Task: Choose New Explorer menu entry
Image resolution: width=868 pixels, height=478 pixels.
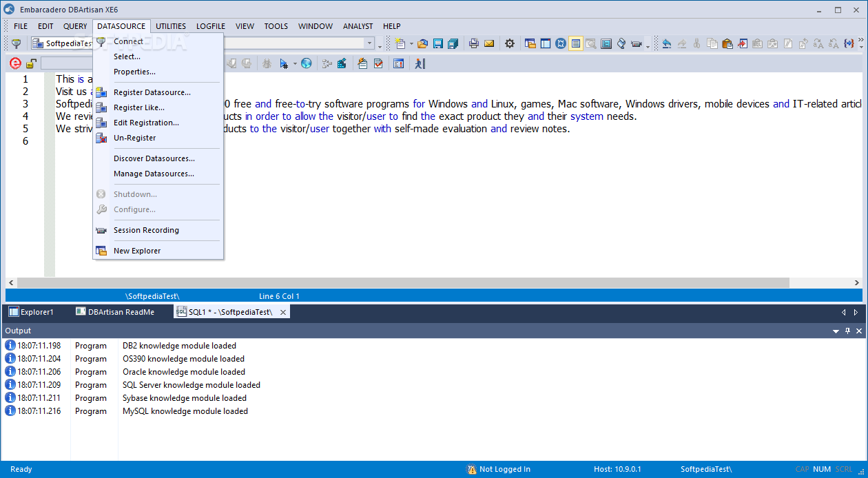Action: [x=158, y=251]
